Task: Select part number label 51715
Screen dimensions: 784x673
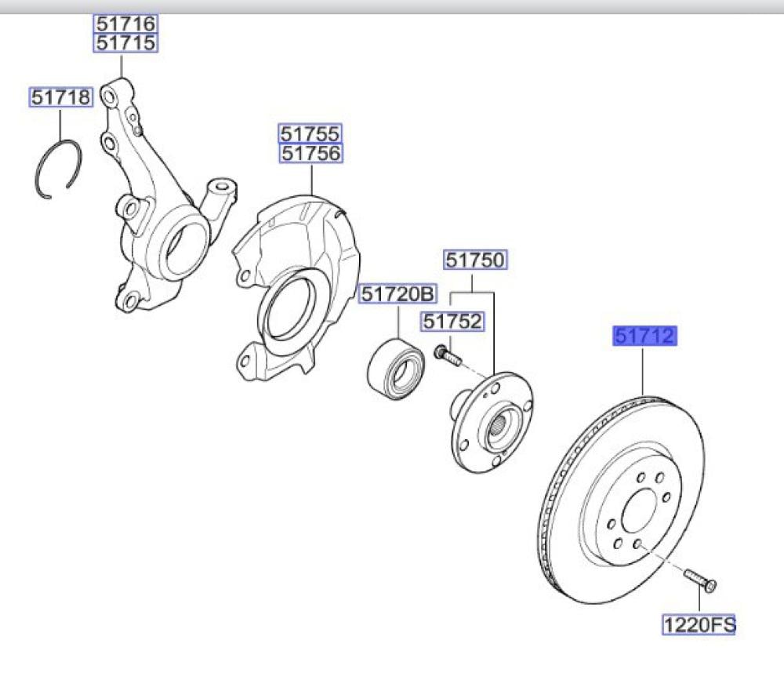Action: click(126, 42)
